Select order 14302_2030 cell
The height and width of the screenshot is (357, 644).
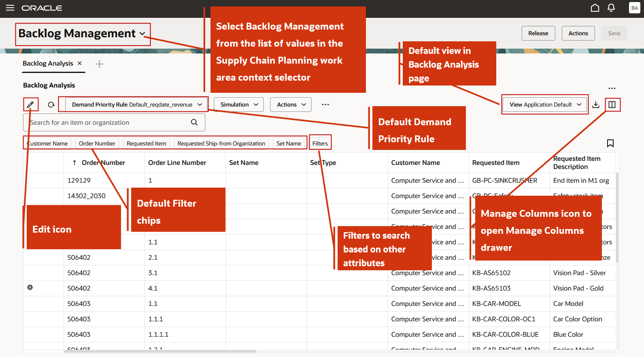104,196
